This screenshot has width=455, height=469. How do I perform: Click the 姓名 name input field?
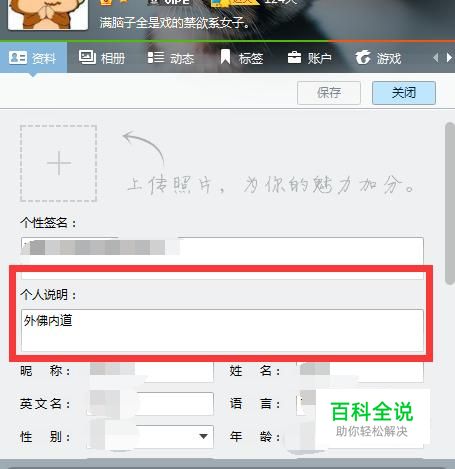click(x=360, y=371)
